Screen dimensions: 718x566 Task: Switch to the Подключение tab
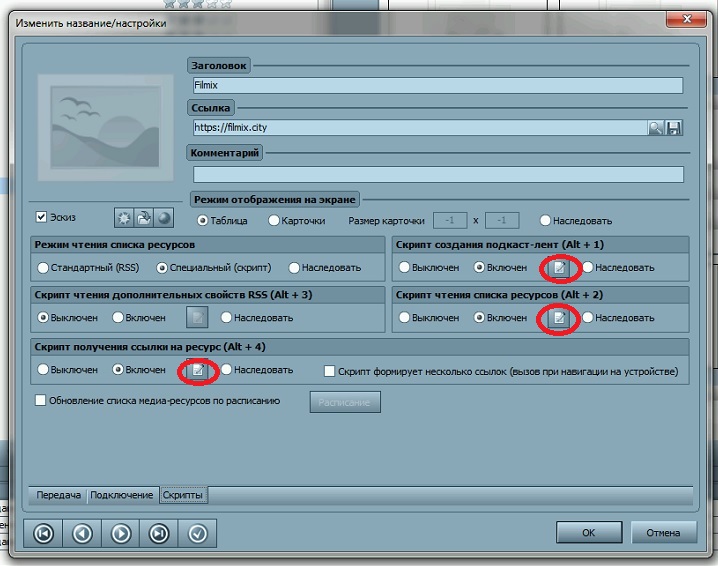coord(123,495)
